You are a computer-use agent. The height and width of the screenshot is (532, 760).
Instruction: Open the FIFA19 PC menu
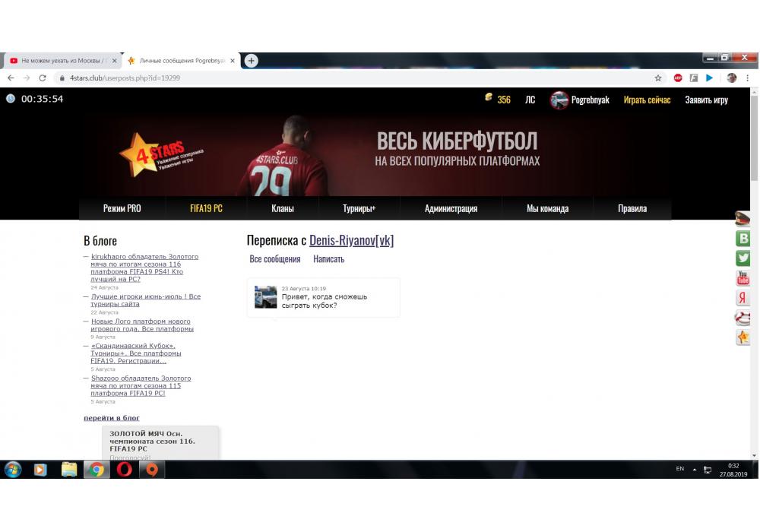pyautogui.click(x=206, y=208)
